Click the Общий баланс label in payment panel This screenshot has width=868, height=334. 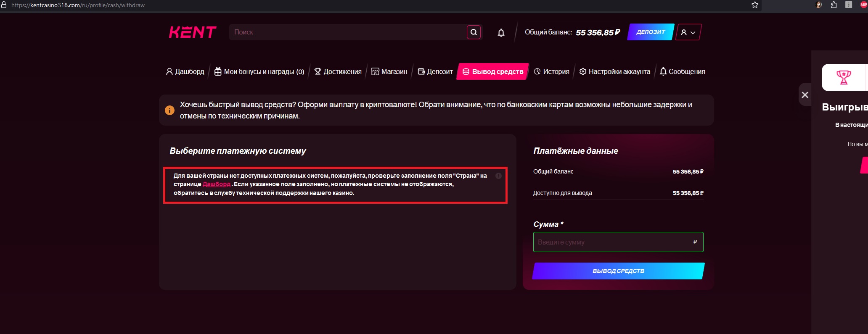(x=553, y=171)
